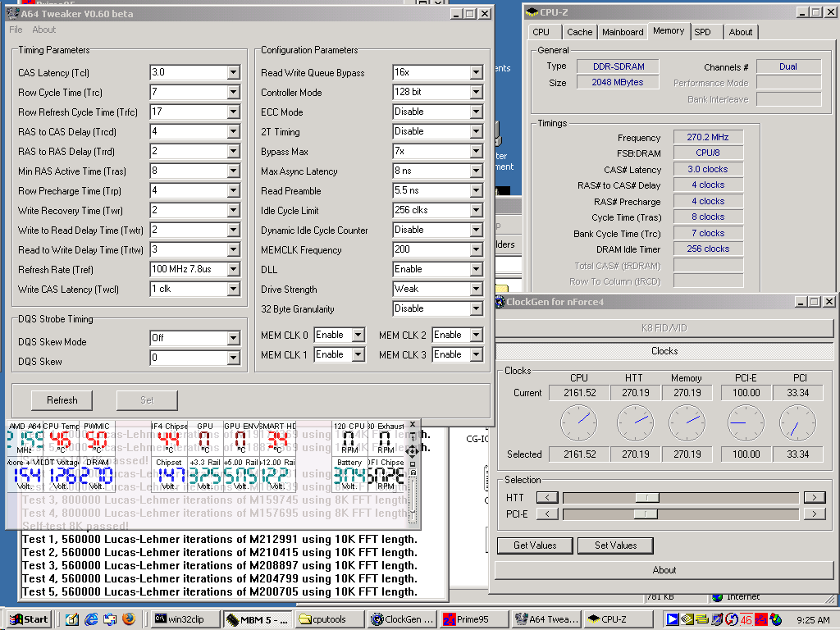This screenshot has width=840, height=630.
Task: Click the four-arrow move icon on MBM dashboard
Action: pyautogui.click(x=412, y=452)
